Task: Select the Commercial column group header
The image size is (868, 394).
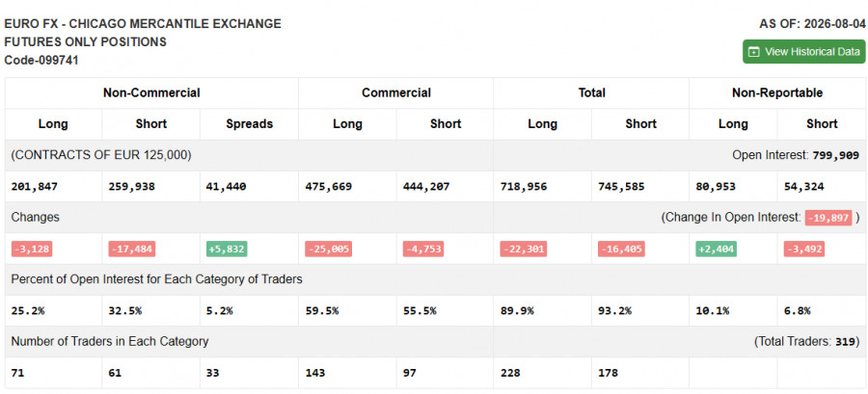Action: pos(395,92)
